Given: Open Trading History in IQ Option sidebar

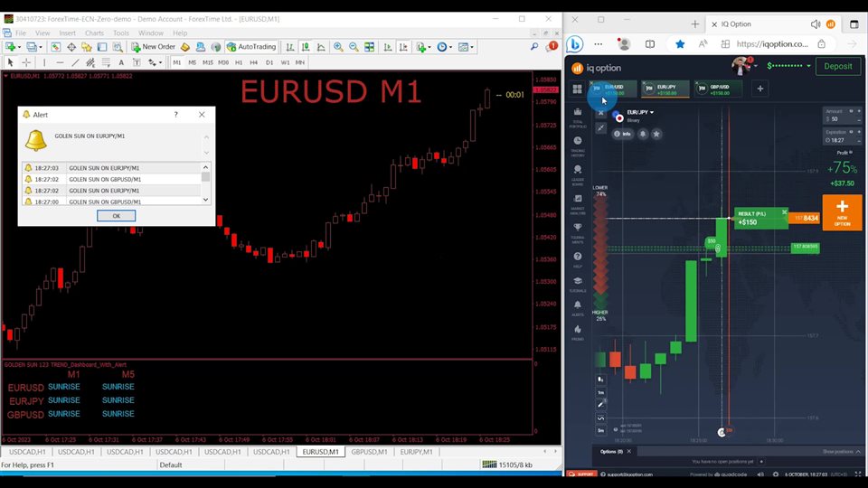Looking at the screenshot, I should pos(578,146).
